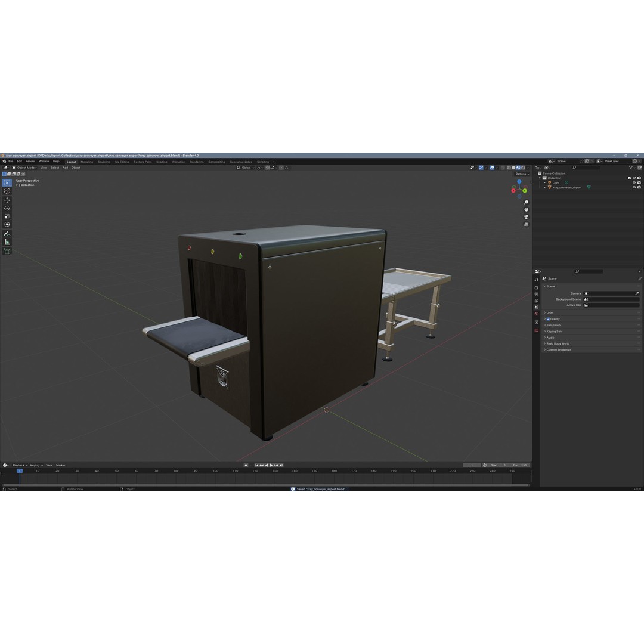Open the timeline Keying menu
Image resolution: width=644 pixels, height=644 pixels.
tap(36, 465)
